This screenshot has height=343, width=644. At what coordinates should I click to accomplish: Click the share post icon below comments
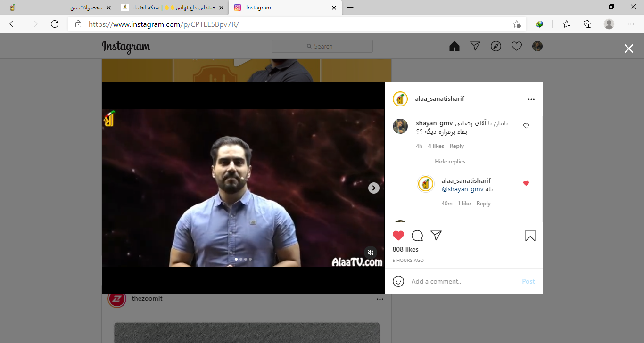436,236
